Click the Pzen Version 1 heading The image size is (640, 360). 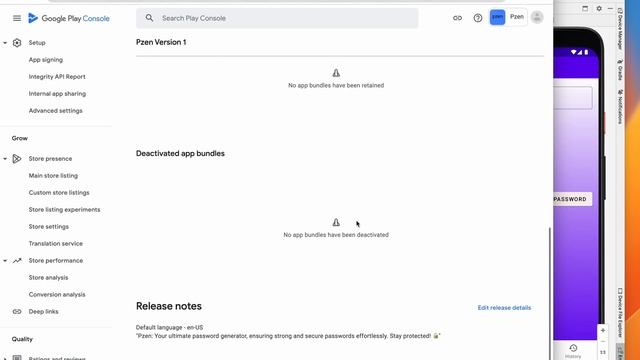point(161,42)
